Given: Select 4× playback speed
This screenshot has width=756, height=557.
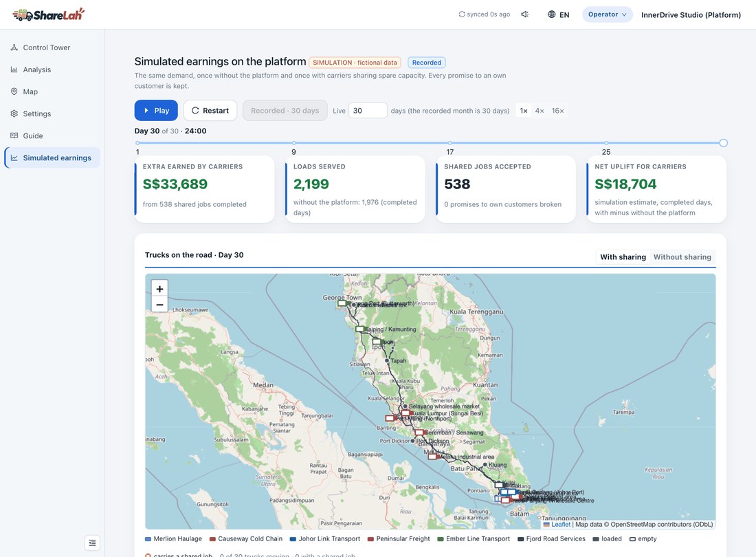Looking at the screenshot, I should (x=540, y=111).
